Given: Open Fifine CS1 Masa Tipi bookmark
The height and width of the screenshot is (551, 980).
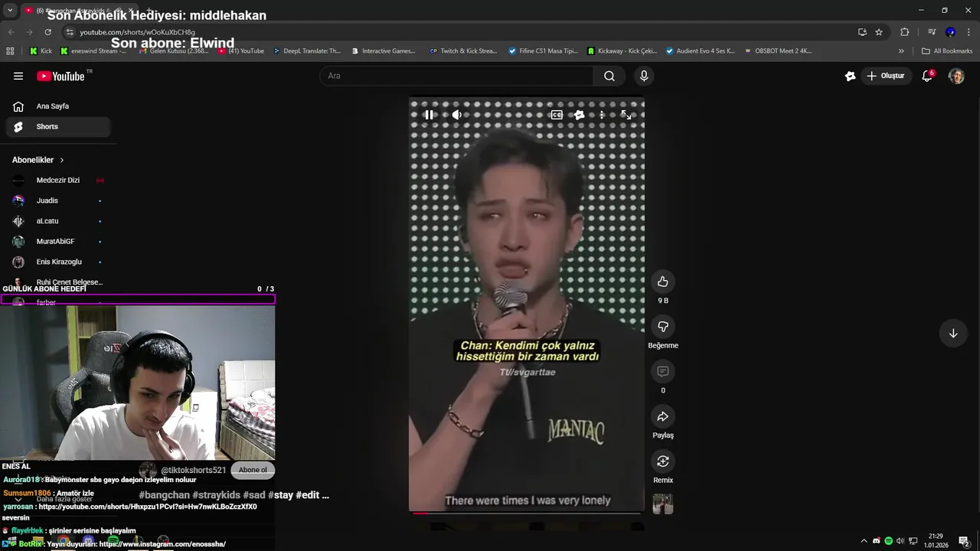Looking at the screenshot, I should (x=544, y=51).
